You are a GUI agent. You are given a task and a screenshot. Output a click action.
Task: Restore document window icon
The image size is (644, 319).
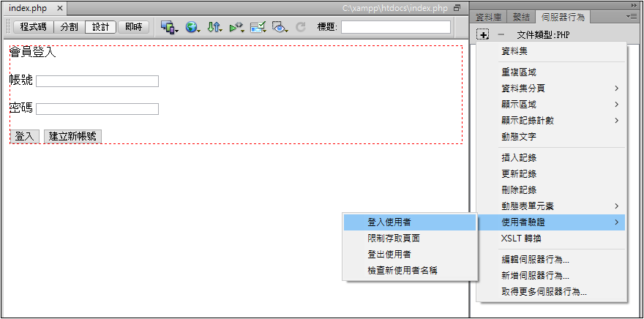(x=457, y=8)
